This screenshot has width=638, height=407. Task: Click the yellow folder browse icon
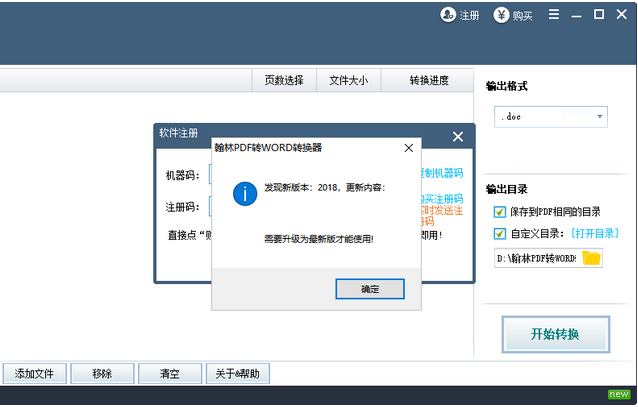592,258
